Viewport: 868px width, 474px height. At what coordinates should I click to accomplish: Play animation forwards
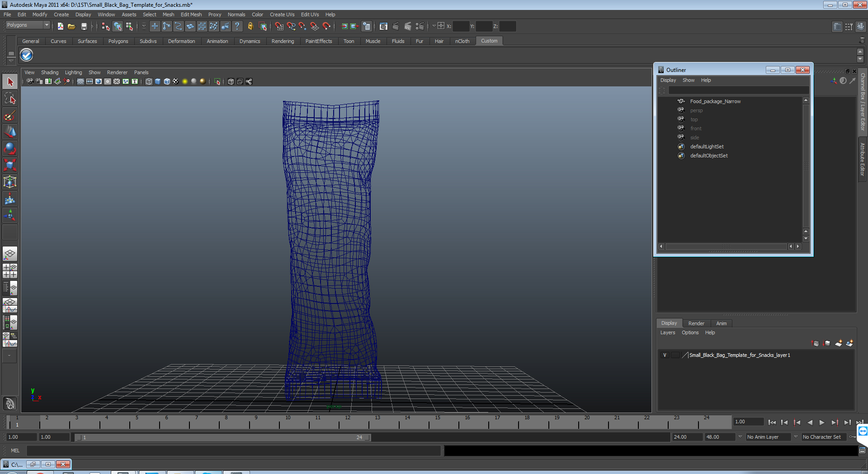(822, 422)
